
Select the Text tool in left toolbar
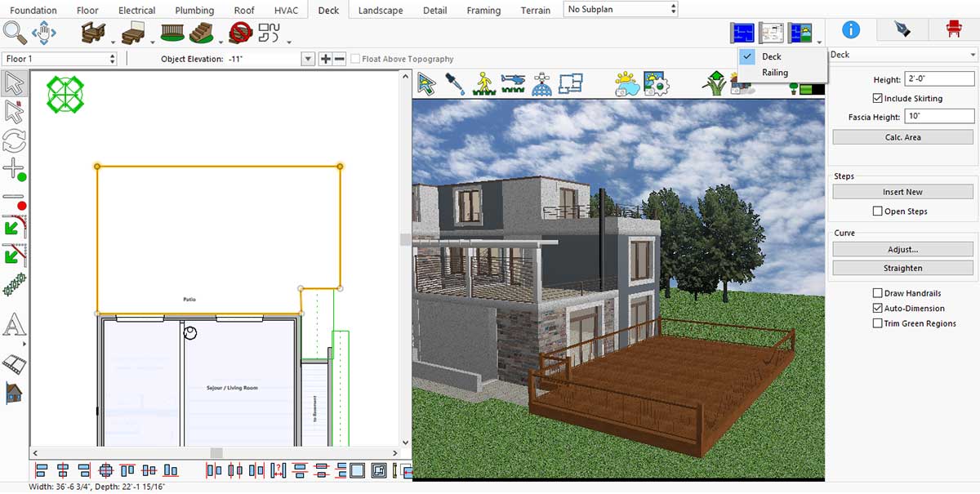point(15,325)
